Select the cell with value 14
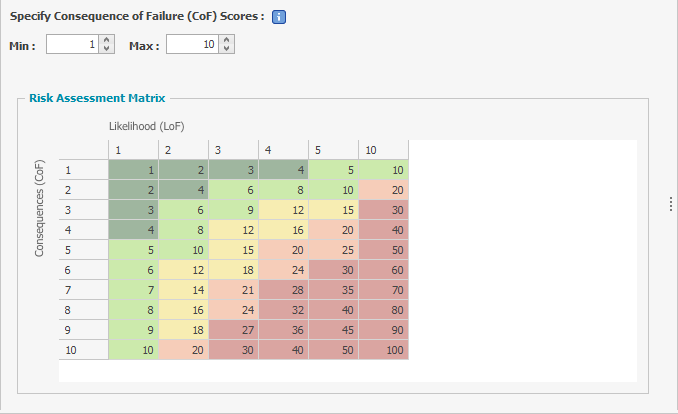Screen dimensions: 678x414 [x=183, y=290]
